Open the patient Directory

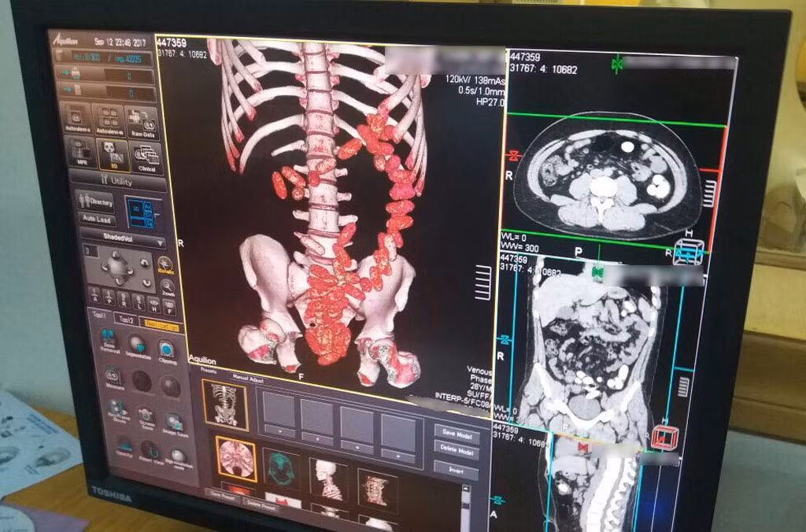click(x=95, y=201)
